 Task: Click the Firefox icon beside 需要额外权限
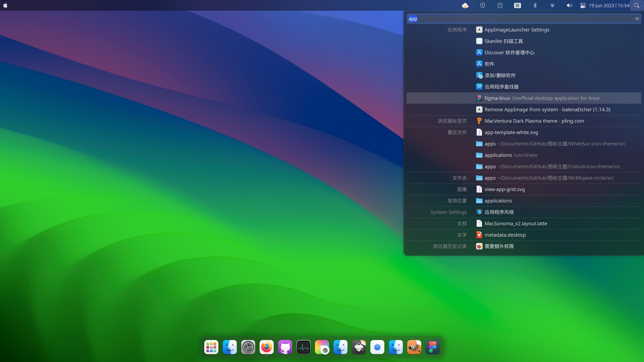click(x=479, y=246)
